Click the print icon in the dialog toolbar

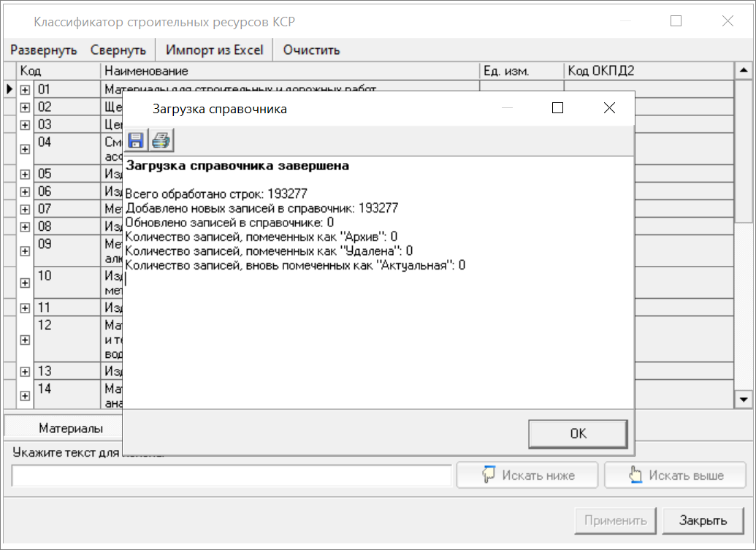pos(161,140)
